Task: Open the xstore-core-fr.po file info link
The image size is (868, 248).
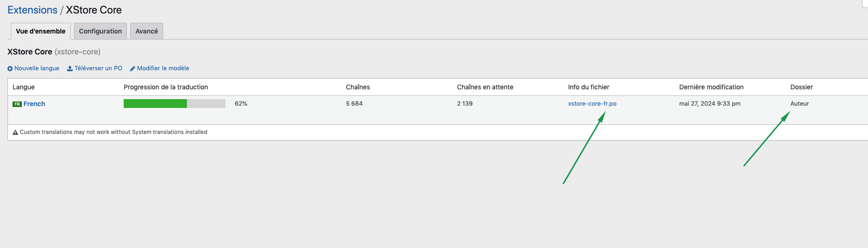Action: [592, 103]
